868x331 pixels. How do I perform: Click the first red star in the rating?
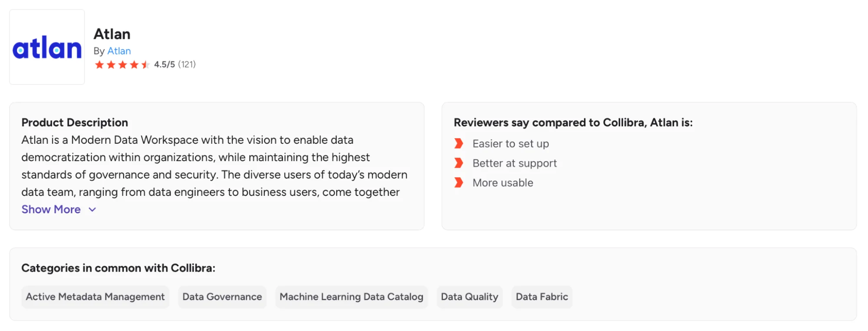(100, 64)
